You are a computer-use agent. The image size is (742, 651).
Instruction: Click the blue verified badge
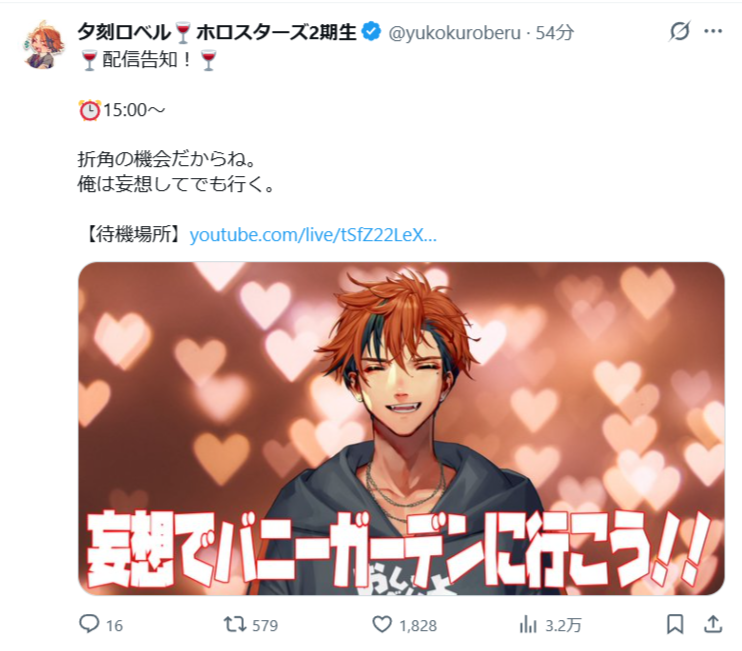[x=371, y=32]
